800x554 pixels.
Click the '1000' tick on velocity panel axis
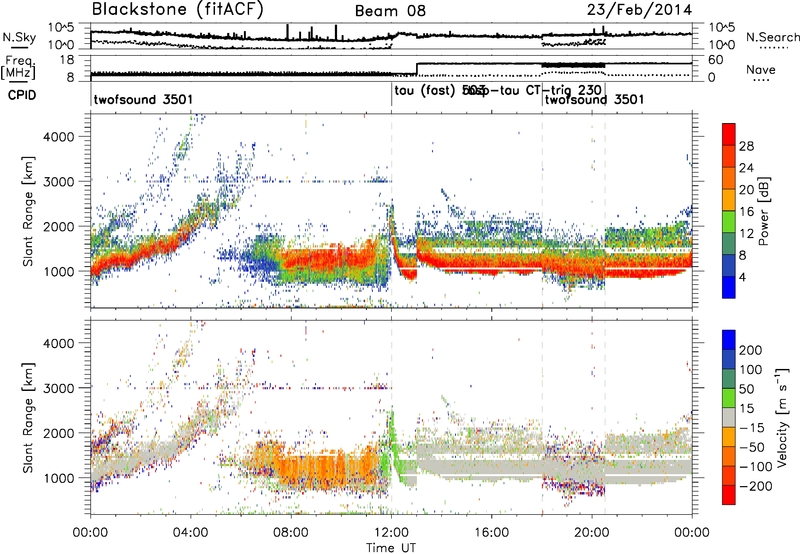point(58,478)
